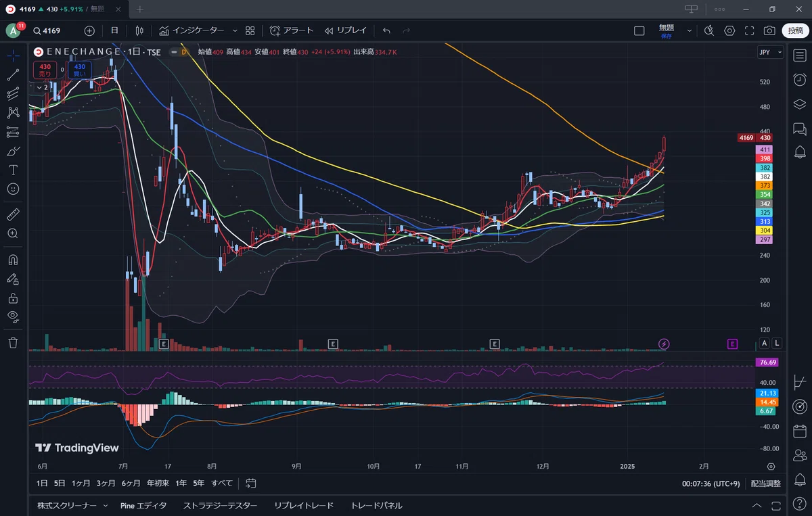The image size is (812, 516).
Task: Click the 430 売り sell button
Action: (45, 70)
